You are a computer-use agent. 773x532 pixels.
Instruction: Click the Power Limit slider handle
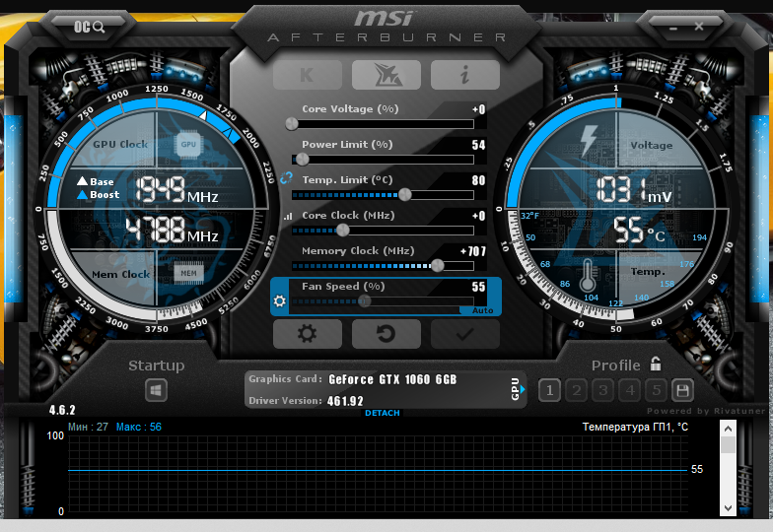tap(302, 160)
